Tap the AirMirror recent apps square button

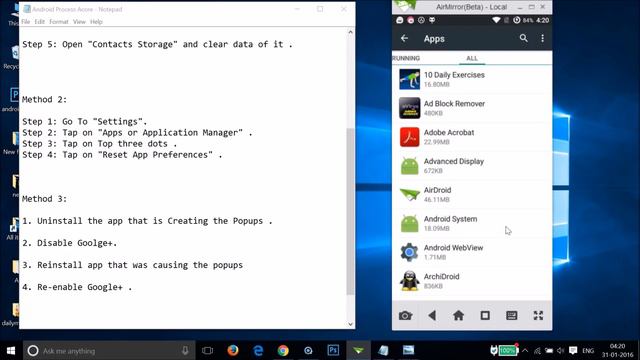[x=485, y=316]
